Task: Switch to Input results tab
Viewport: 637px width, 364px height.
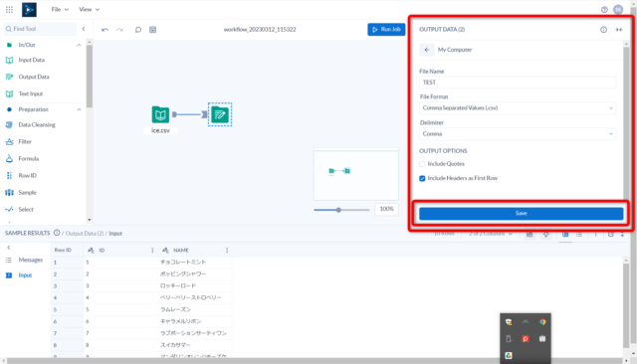Action: point(19,275)
